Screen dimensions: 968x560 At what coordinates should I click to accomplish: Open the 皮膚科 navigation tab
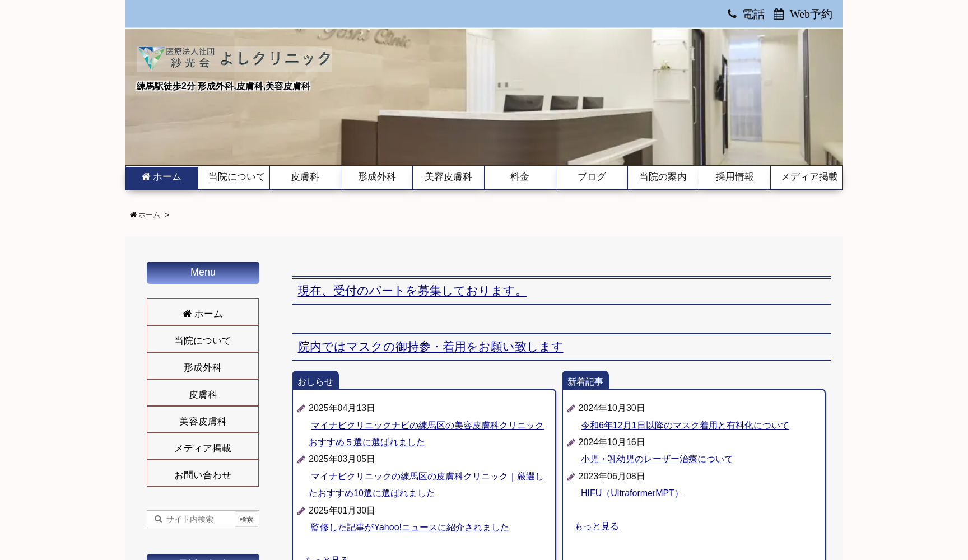304,177
